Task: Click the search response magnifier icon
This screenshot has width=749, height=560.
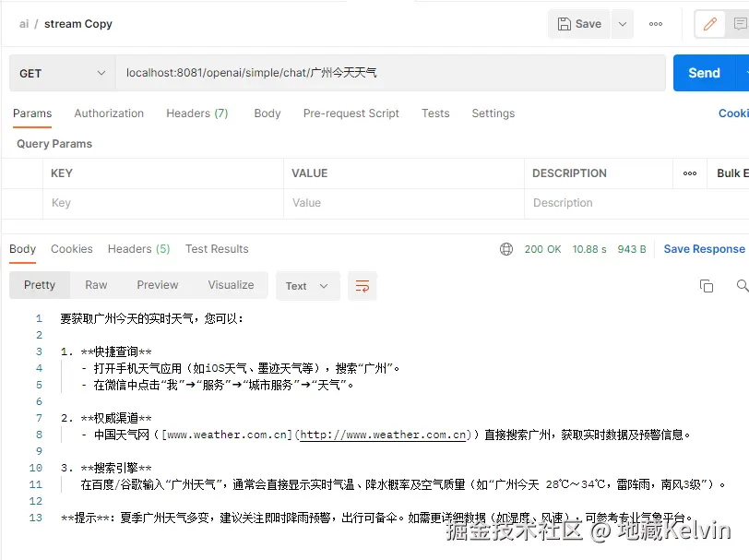Action: click(x=742, y=286)
